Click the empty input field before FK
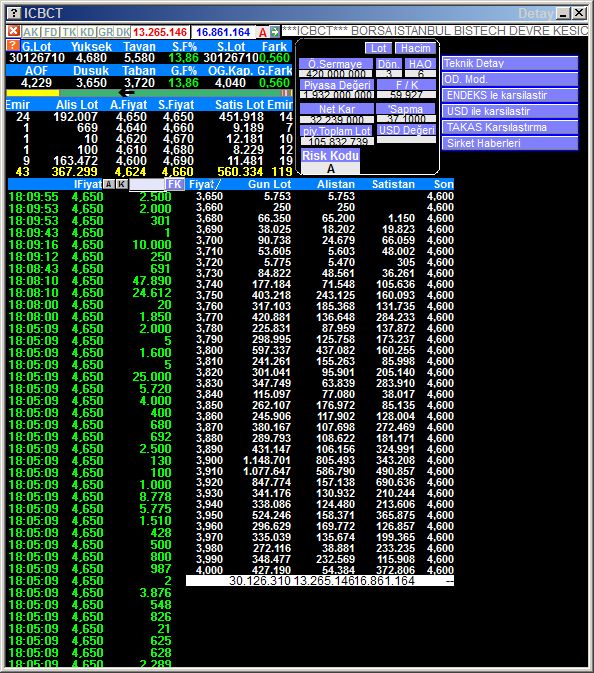594x673 pixels. [x=147, y=184]
